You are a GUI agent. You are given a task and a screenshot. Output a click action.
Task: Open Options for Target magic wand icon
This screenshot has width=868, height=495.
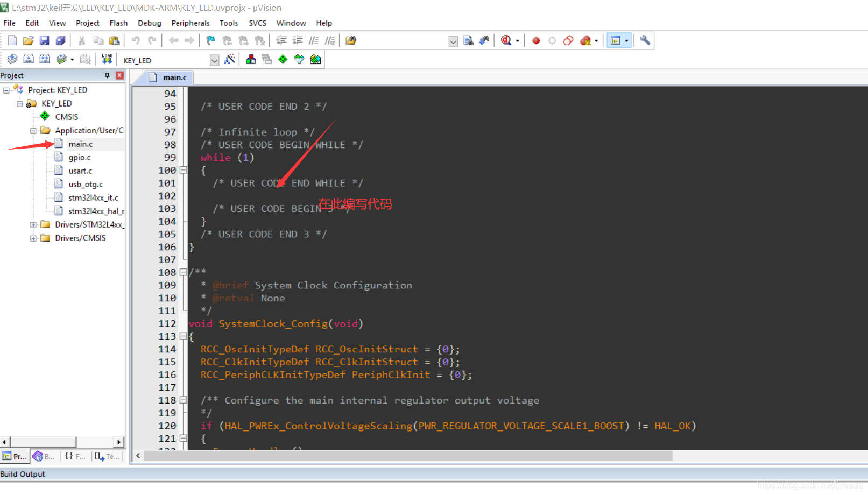(x=230, y=59)
